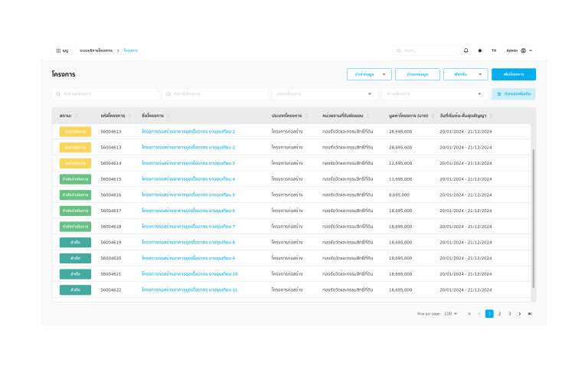The image size is (588, 366).
Task: Click the filter sliders icon on the more-filters button
Action: click(x=499, y=94)
